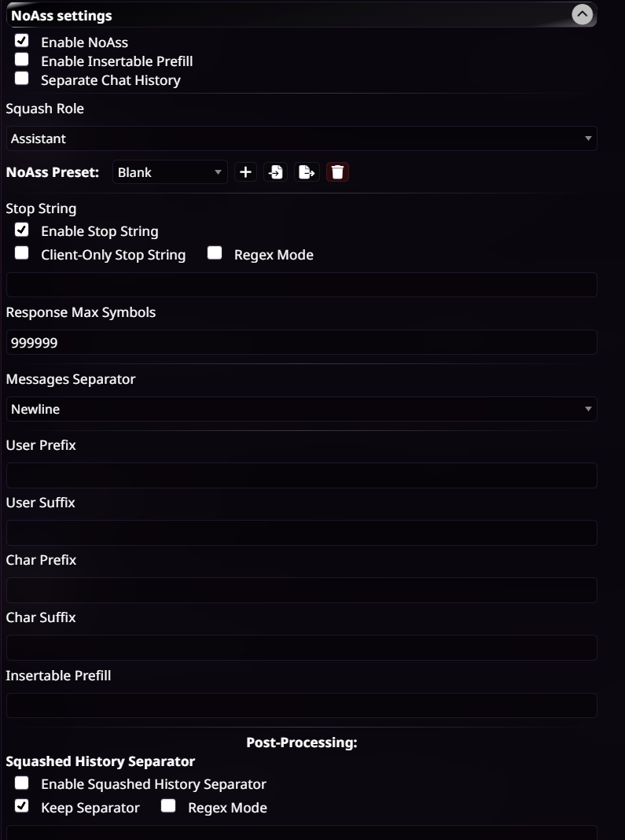
Task: Click the plus icon to add a NoAss preset
Action: pyautogui.click(x=245, y=172)
